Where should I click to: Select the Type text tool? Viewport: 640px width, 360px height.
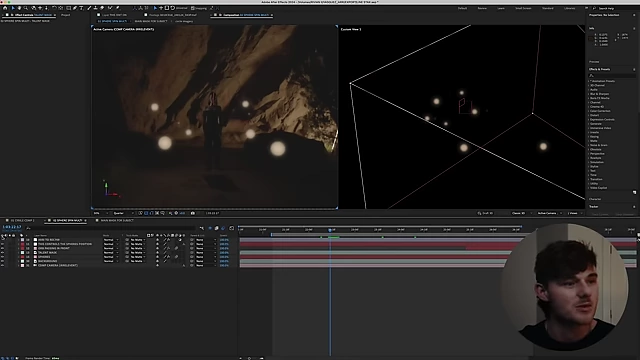pyautogui.click(x=81, y=8)
